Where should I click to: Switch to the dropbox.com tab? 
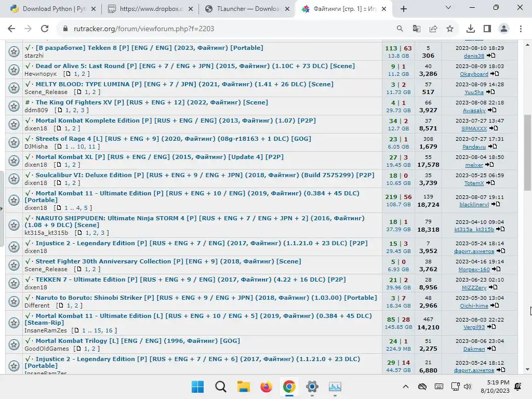click(150, 9)
